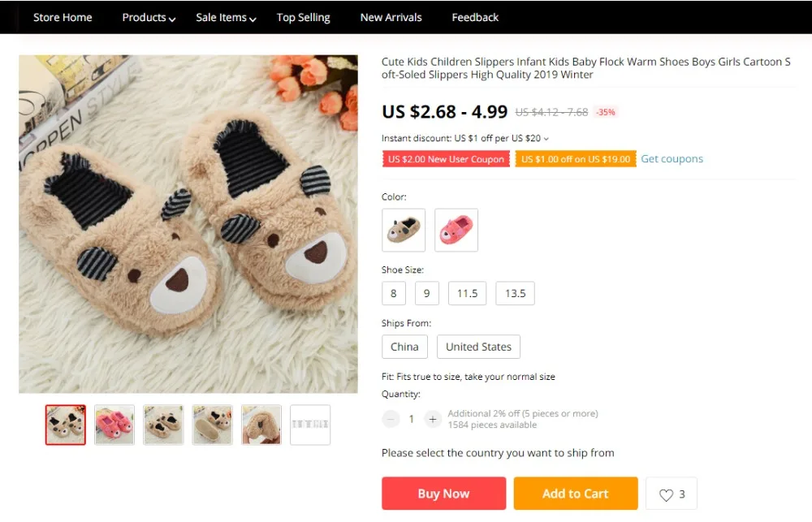Select the pink slipper color option
Viewport: 812px width, 522px height.
[x=456, y=230]
